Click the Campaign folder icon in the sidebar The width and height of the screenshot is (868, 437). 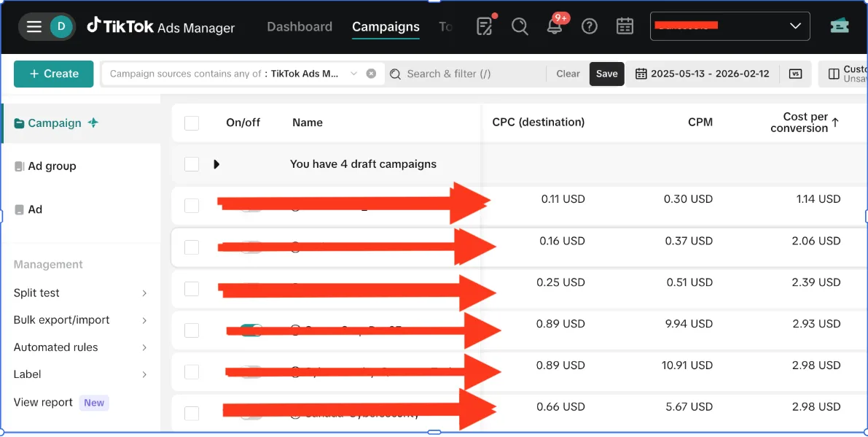(20, 123)
